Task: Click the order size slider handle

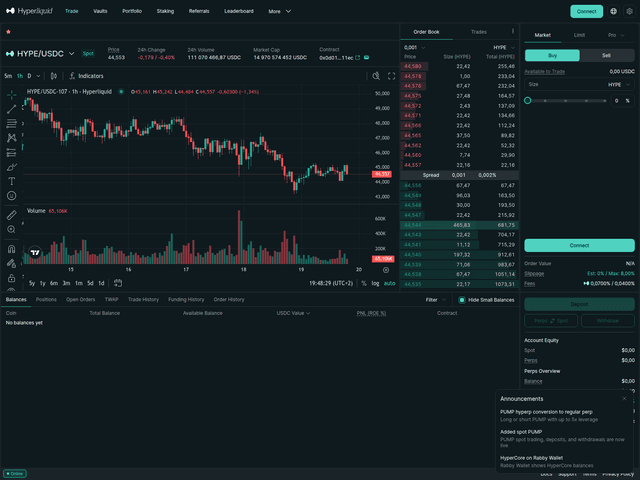Action: point(527,100)
